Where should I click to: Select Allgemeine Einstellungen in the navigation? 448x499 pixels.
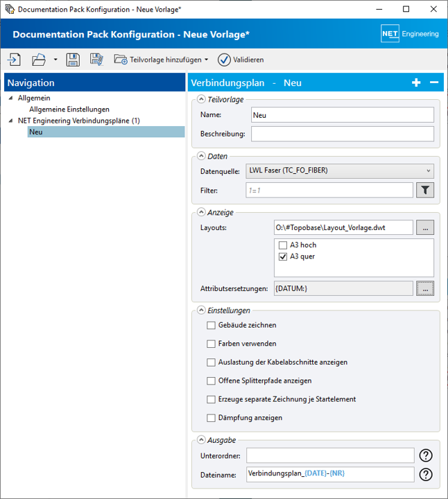click(x=69, y=110)
